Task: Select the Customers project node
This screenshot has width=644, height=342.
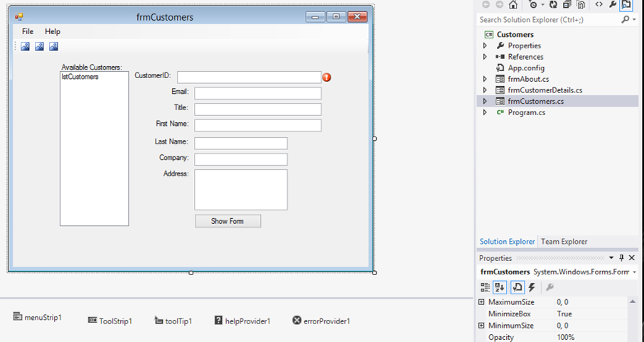Action: point(515,35)
